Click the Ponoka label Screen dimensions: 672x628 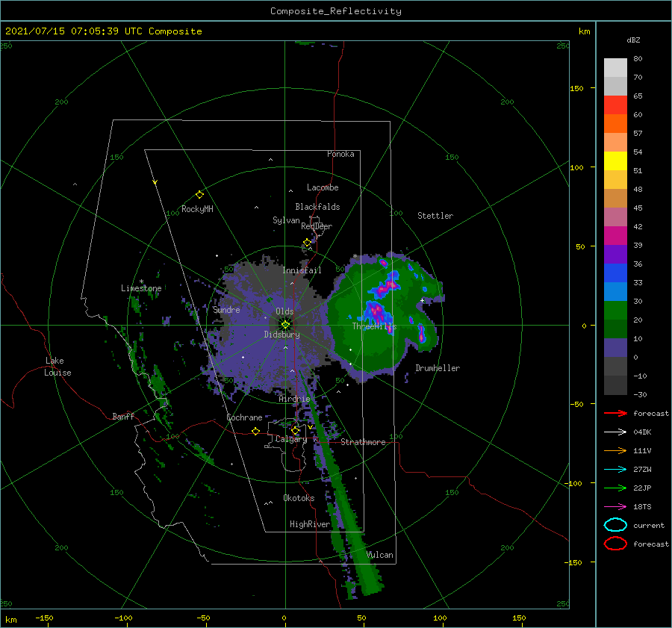(x=340, y=154)
